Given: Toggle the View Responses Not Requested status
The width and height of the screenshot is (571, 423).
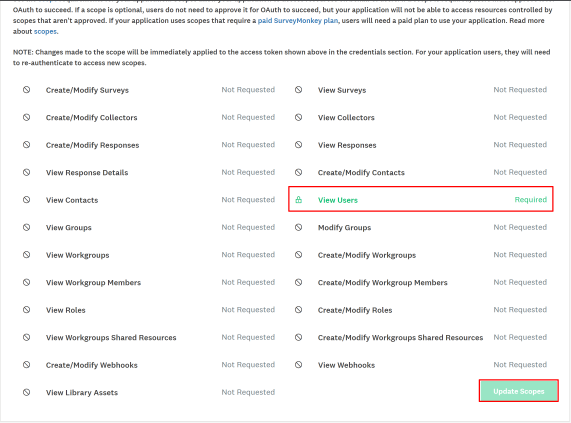Looking at the screenshot, I should [x=520, y=145].
